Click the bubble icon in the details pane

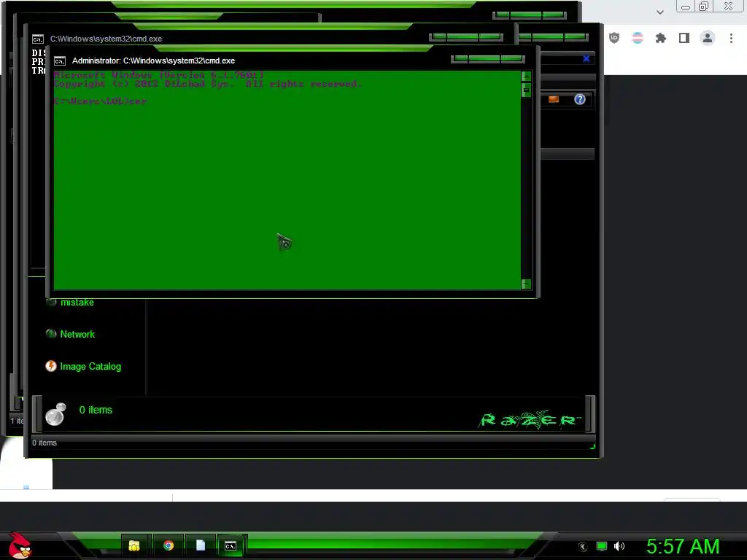point(55,414)
